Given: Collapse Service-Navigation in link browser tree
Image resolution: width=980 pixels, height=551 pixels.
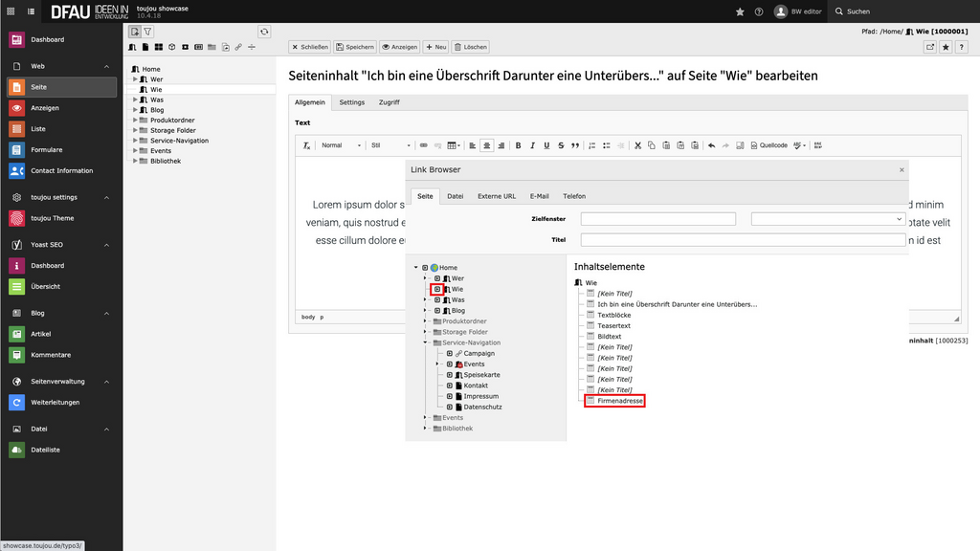Looking at the screenshot, I should coord(426,342).
